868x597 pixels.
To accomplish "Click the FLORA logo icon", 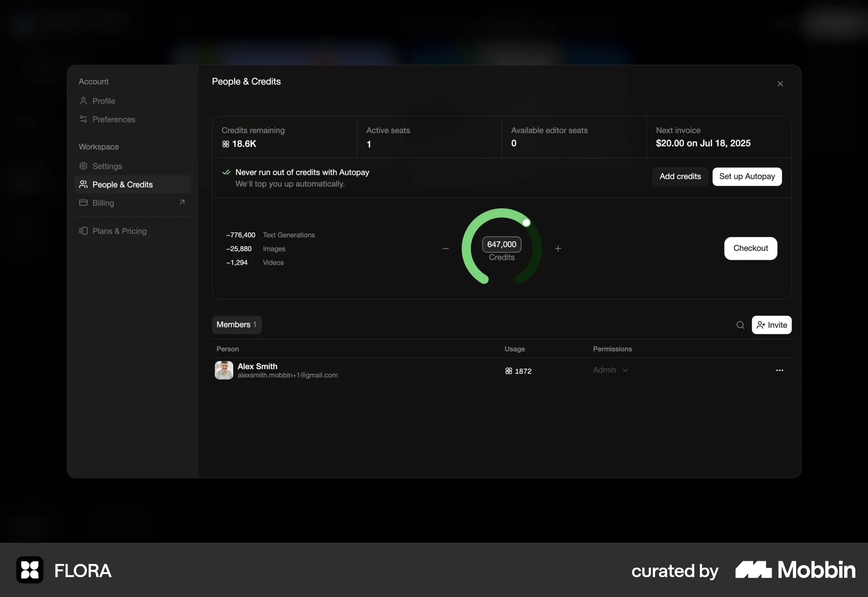I will click(30, 570).
